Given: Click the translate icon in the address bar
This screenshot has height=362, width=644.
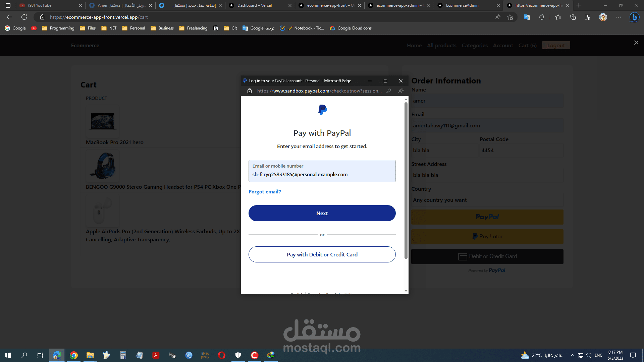Looking at the screenshot, I should coord(527,17).
